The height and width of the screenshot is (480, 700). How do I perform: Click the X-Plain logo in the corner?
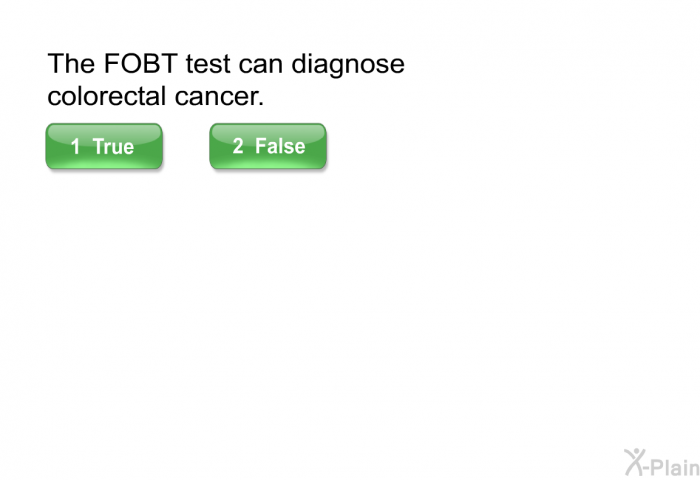(x=662, y=463)
